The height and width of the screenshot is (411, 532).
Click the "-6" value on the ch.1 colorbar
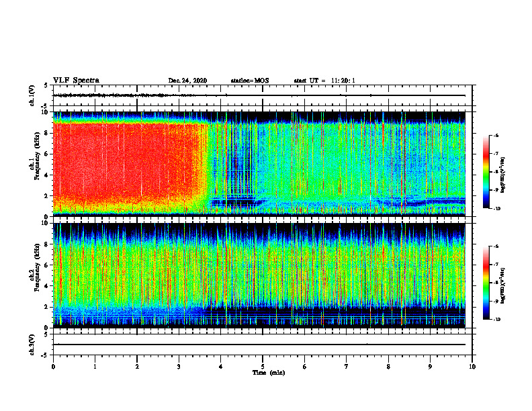496,136
